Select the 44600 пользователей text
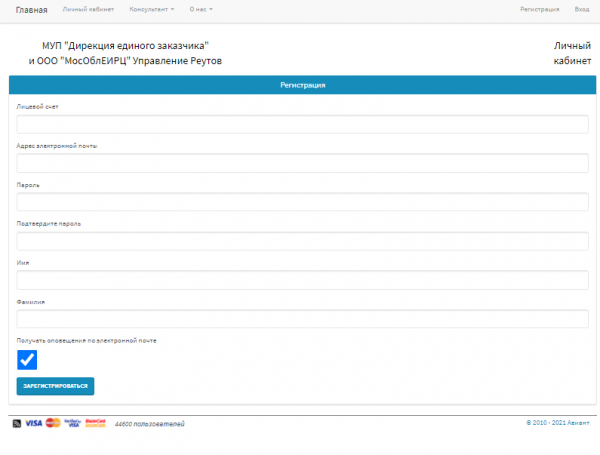Screen dimensions: 600x455 [150, 424]
